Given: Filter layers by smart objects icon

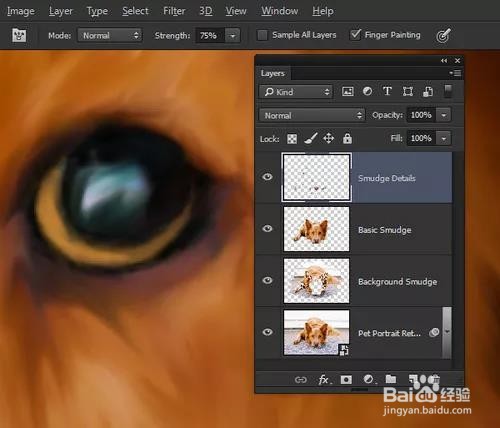Looking at the screenshot, I should point(428,92).
